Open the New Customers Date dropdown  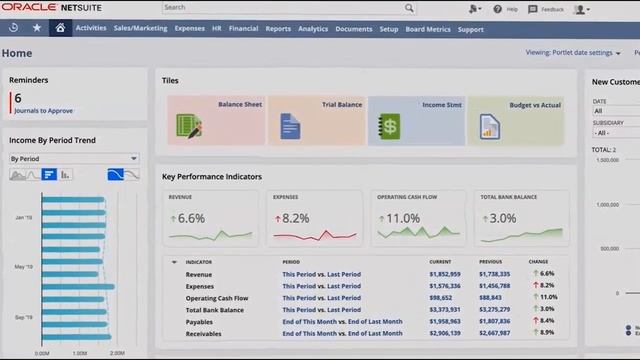616,111
